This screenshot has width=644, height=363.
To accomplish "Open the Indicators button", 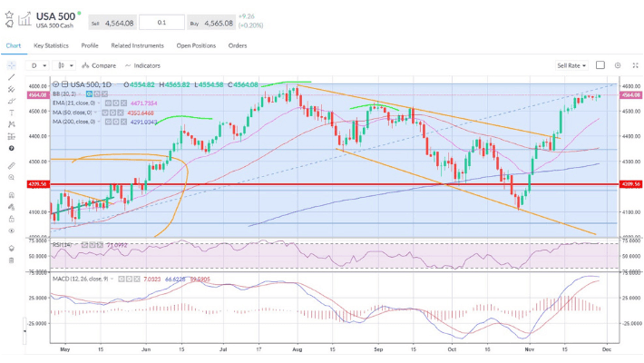I will (142, 65).
